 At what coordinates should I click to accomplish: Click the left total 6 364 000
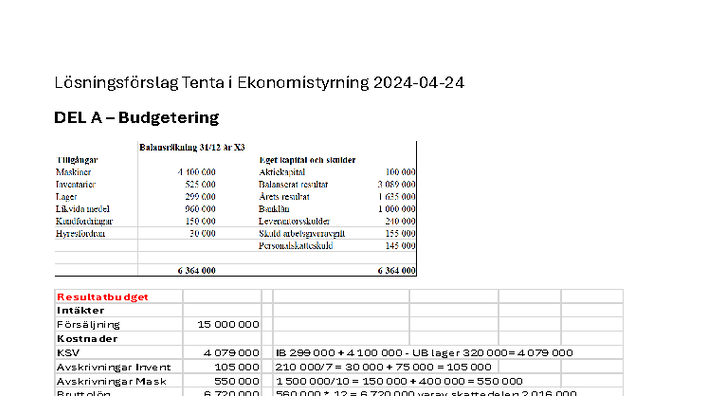click(x=196, y=271)
